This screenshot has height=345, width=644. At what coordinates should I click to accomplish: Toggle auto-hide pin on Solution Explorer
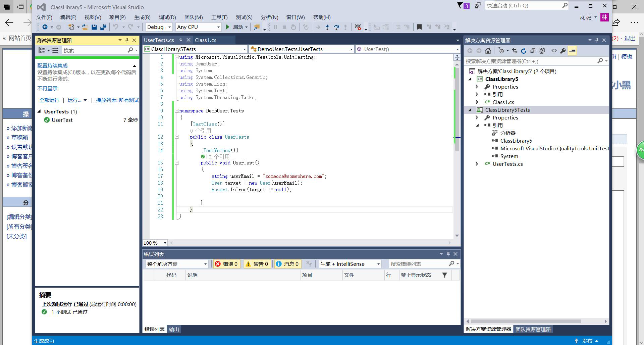tap(597, 40)
